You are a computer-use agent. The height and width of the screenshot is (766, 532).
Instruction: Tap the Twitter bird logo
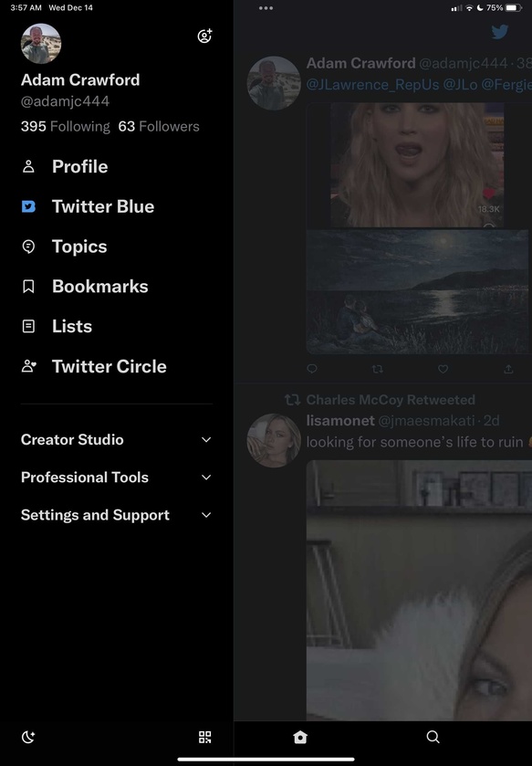(x=500, y=32)
